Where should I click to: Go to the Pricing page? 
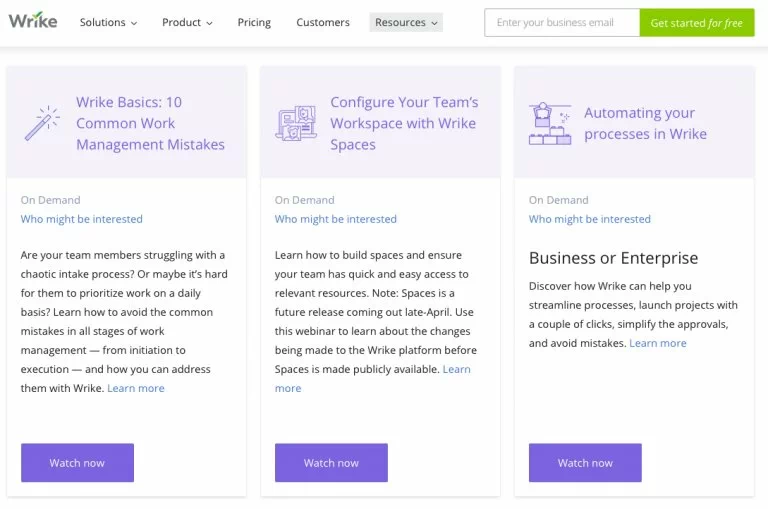pos(254,22)
